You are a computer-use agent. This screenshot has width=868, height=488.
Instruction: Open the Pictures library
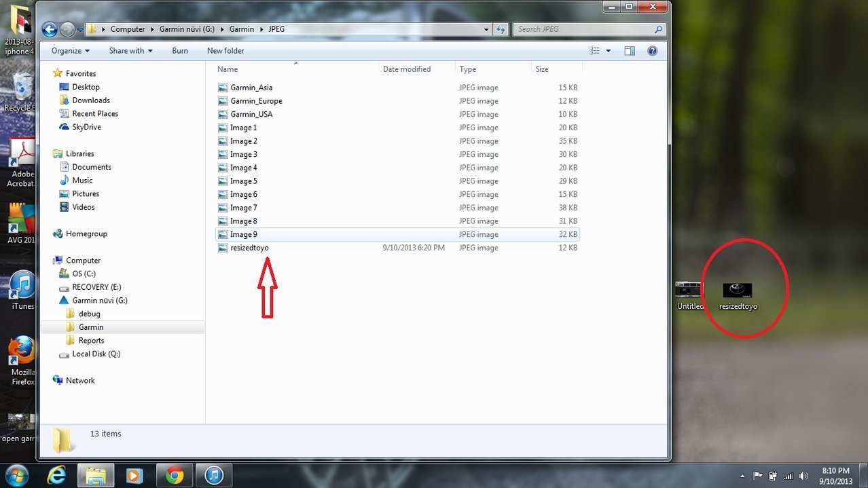(86, 193)
